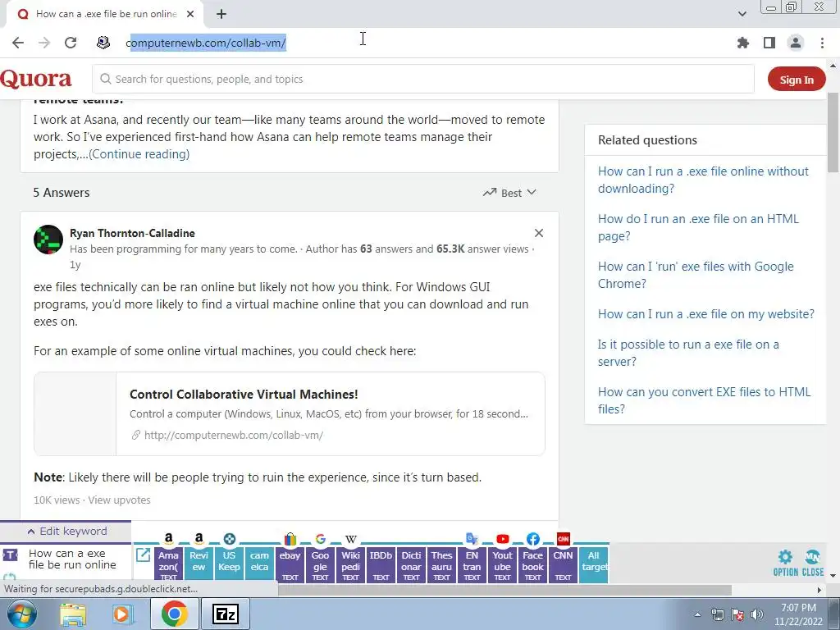Open the tab search dropdown arrow

click(742, 14)
